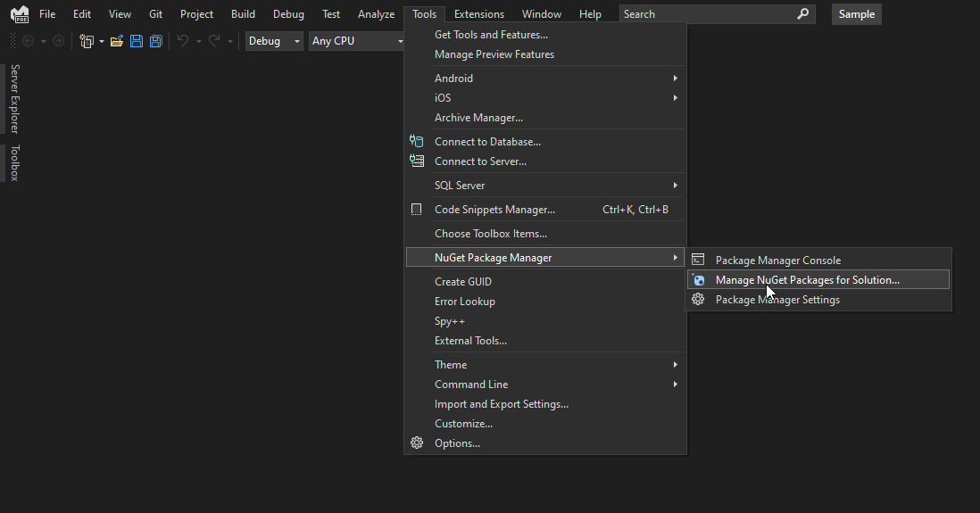The height and width of the screenshot is (513, 980).
Task: Open the back navigation history dropdown arrow
Action: [43, 41]
